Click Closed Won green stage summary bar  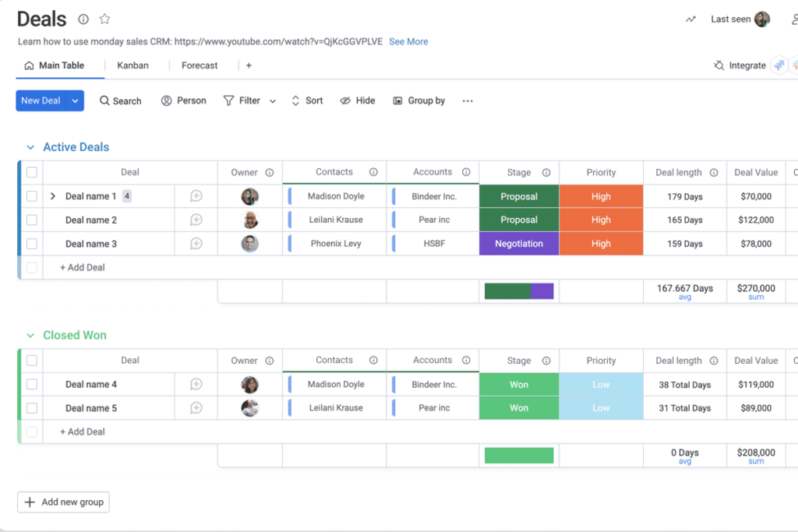519,456
